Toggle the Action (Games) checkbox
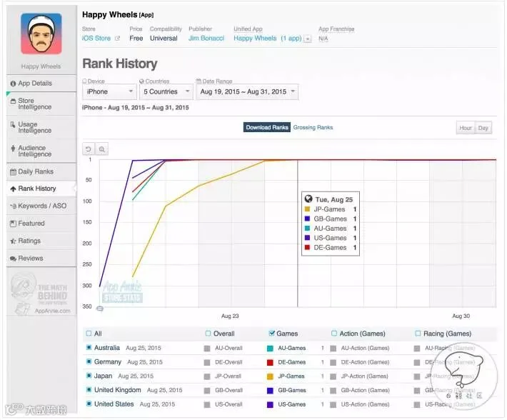The image size is (507, 420). 334,334
